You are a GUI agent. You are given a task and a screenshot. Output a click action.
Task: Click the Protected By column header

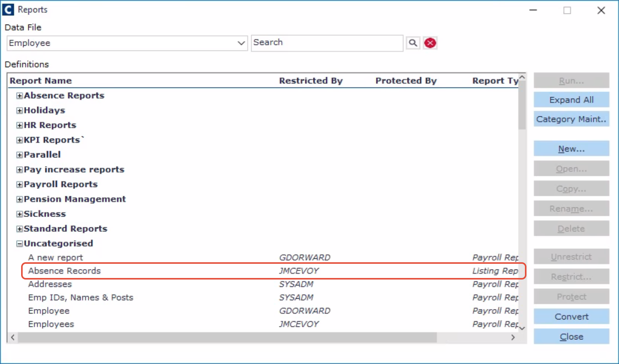406,81
